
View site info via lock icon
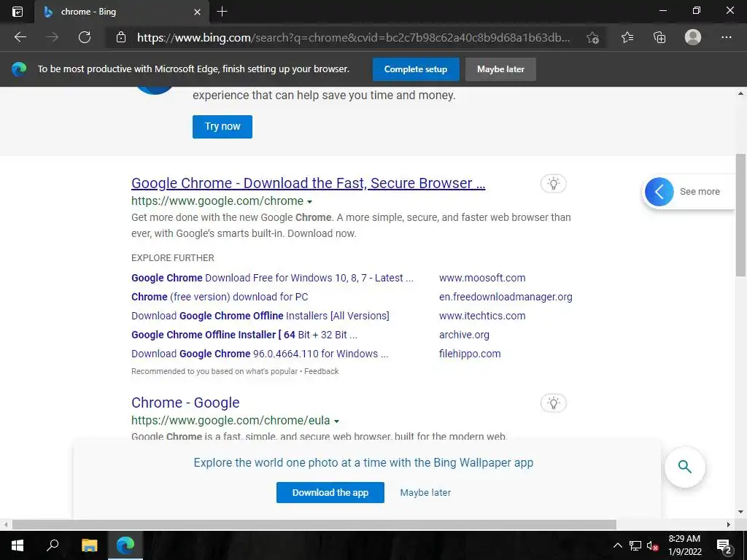click(121, 37)
